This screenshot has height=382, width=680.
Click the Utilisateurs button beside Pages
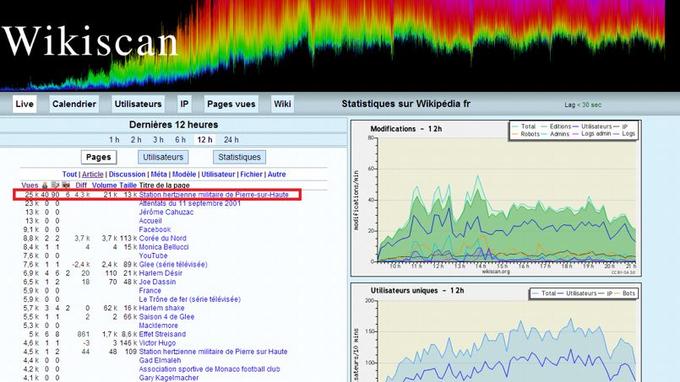point(163,157)
